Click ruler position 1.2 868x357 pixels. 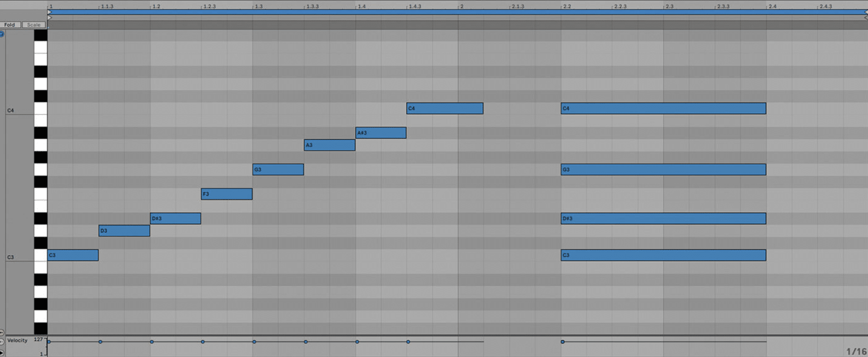point(156,6)
